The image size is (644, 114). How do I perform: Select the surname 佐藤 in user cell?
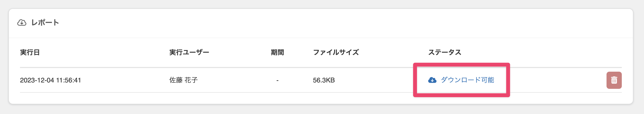click(176, 80)
